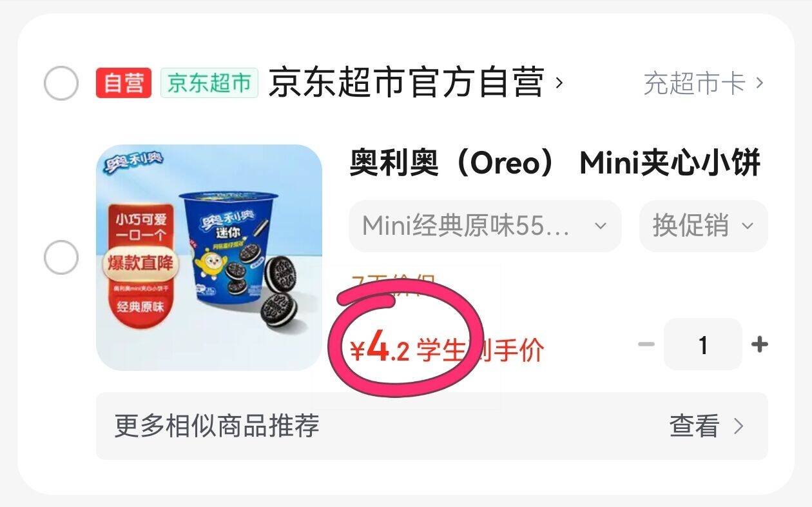The height and width of the screenshot is (507, 812).
Task: Expand the Mini经典原味 variant dropdown
Action: (485, 226)
